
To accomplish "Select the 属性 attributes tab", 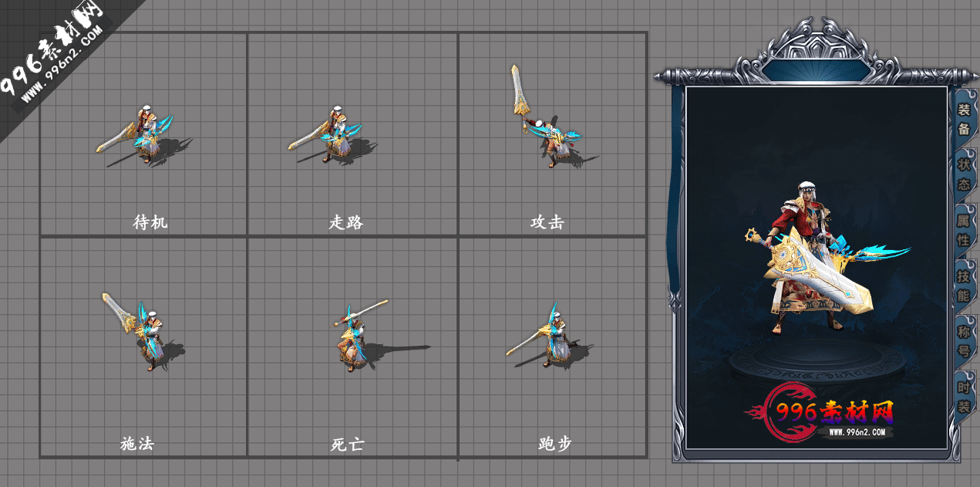I will tap(964, 230).
